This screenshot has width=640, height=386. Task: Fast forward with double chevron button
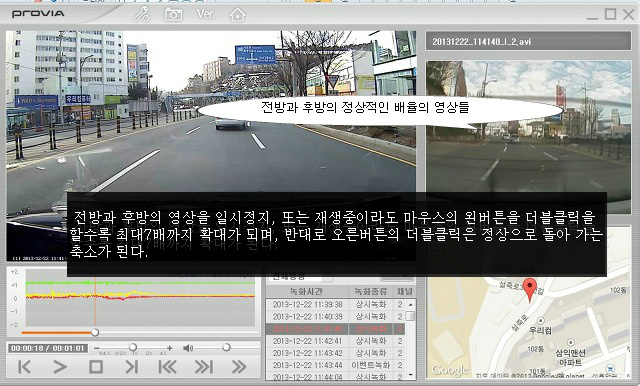point(239,367)
